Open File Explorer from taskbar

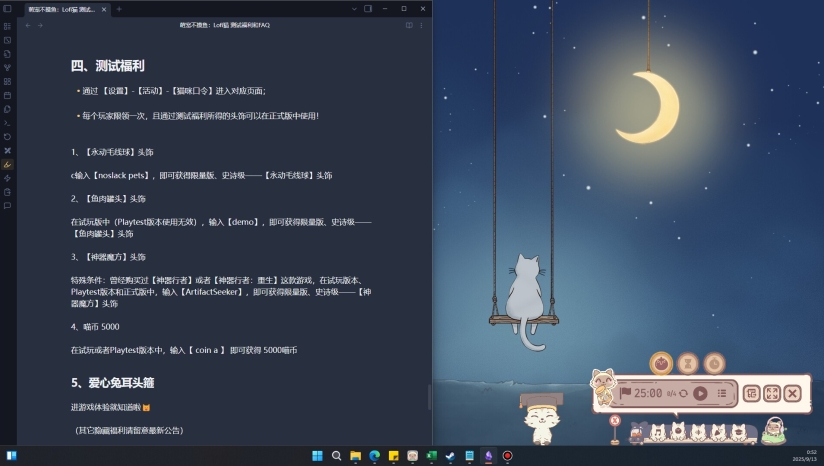pyautogui.click(x=356, y=455)
